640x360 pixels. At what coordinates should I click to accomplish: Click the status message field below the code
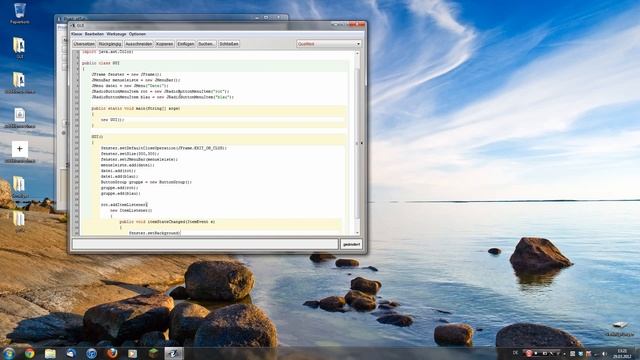click(205, 244)
